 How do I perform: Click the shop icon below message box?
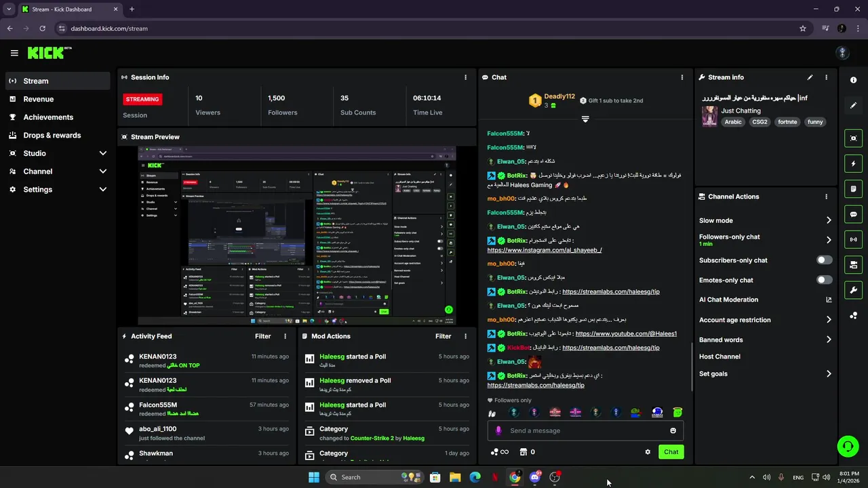pos(524,452)
